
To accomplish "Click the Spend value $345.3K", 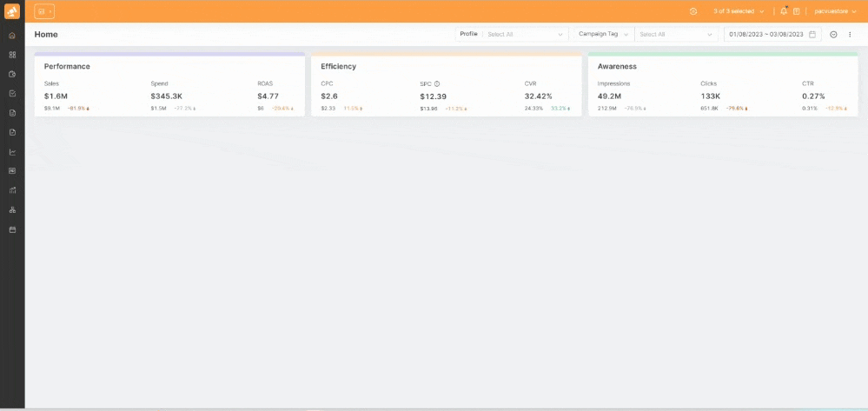I will pyautogui.click(x=166, y=96).
